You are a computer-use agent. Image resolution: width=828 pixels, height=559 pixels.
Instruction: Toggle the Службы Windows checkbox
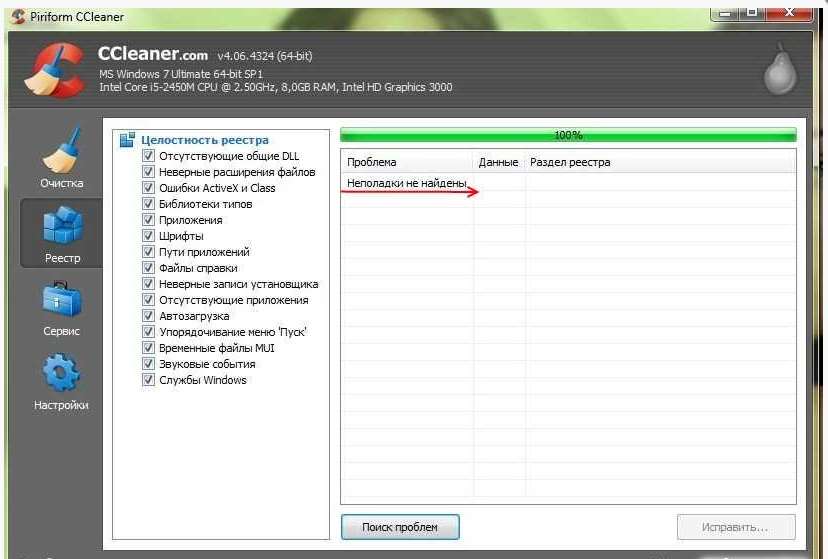[148, 380]
